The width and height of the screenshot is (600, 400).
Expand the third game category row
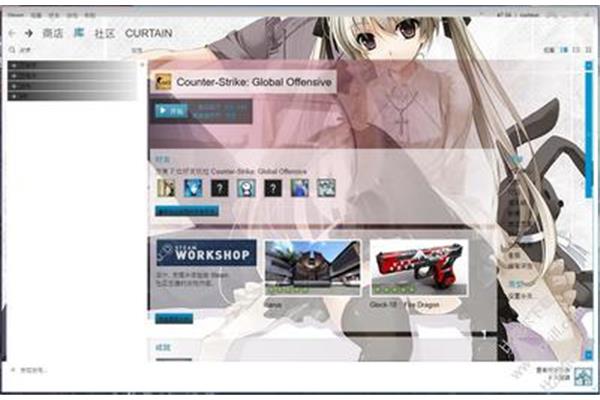[72, 86]
